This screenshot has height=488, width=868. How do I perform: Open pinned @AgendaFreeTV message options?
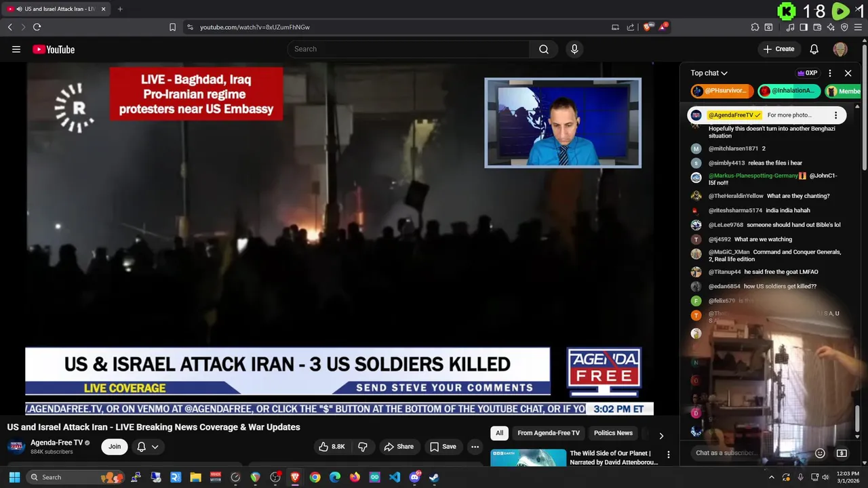tap(835, 115)
